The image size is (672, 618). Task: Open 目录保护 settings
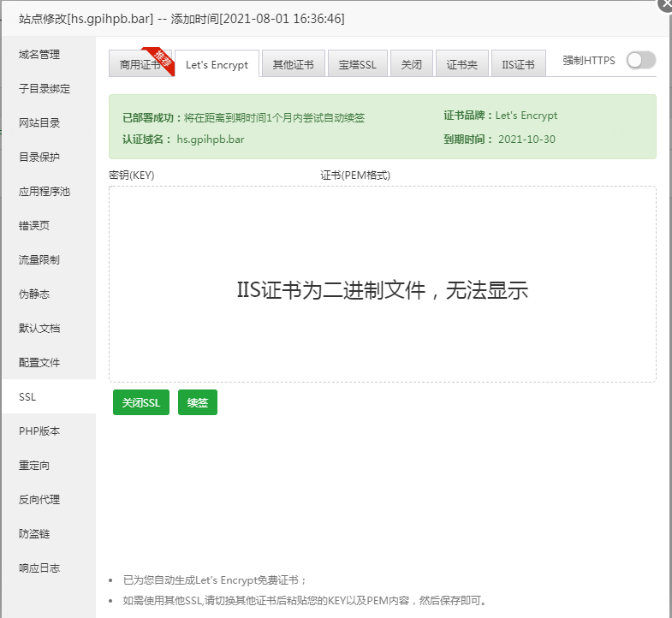pyautogui.click(x=49, y=157)
